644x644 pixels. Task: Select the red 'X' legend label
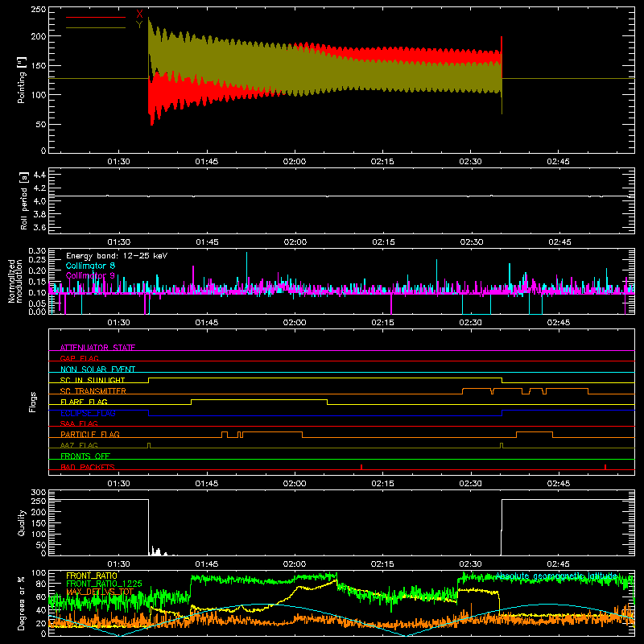pyautogui.click(x=139, y=14)
